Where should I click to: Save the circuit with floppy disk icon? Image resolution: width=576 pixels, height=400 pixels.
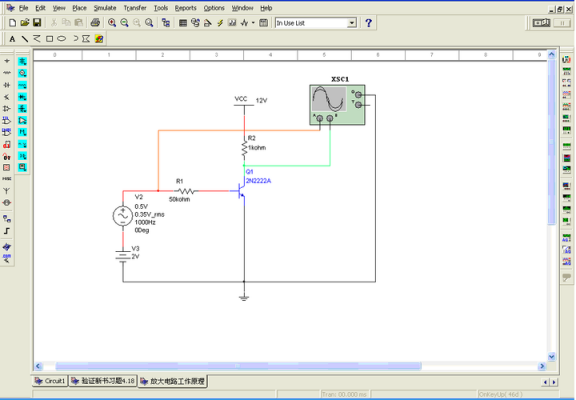point(37,23)
